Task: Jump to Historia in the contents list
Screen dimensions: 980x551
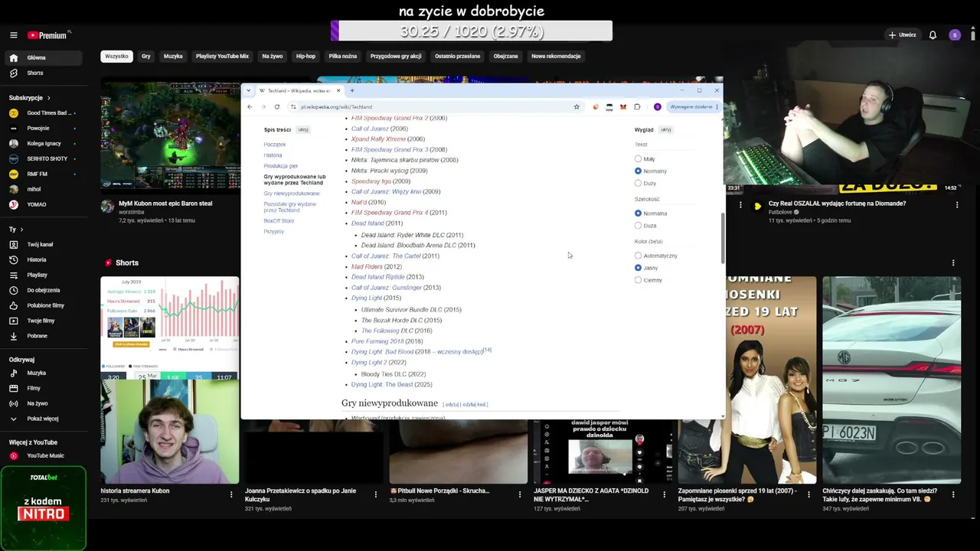Action: click(273, 155)
